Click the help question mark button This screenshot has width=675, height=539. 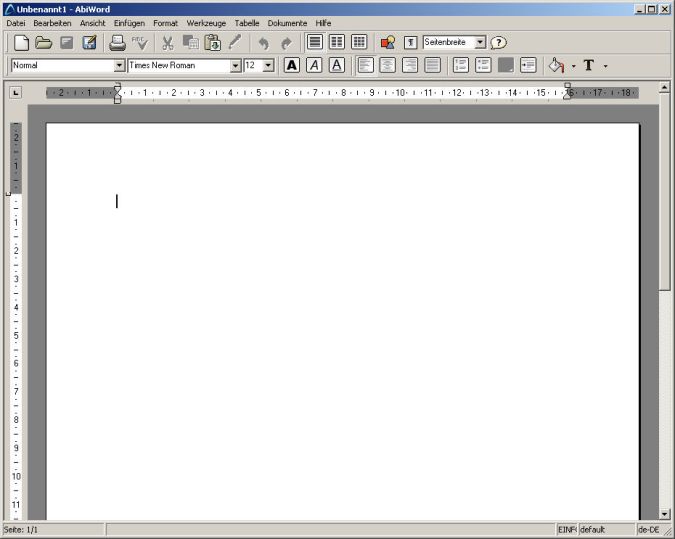point(498,43)
